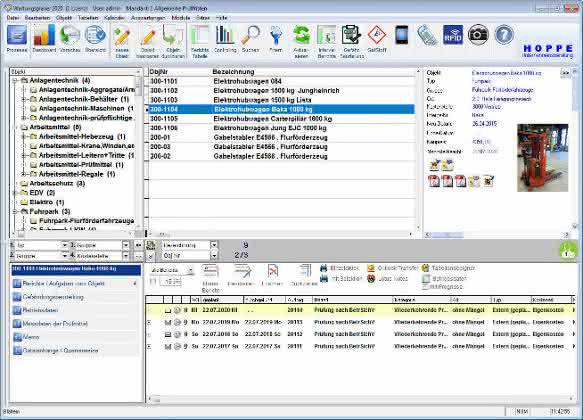Click the Objekt bearbeiten pencil icon

coord(148,36)
